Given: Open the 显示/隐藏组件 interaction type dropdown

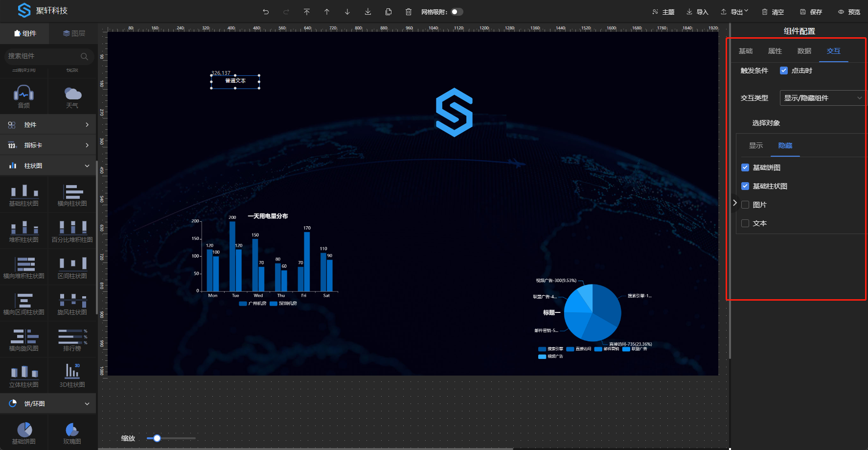Looking at the screenshot, I should point(822,98).
